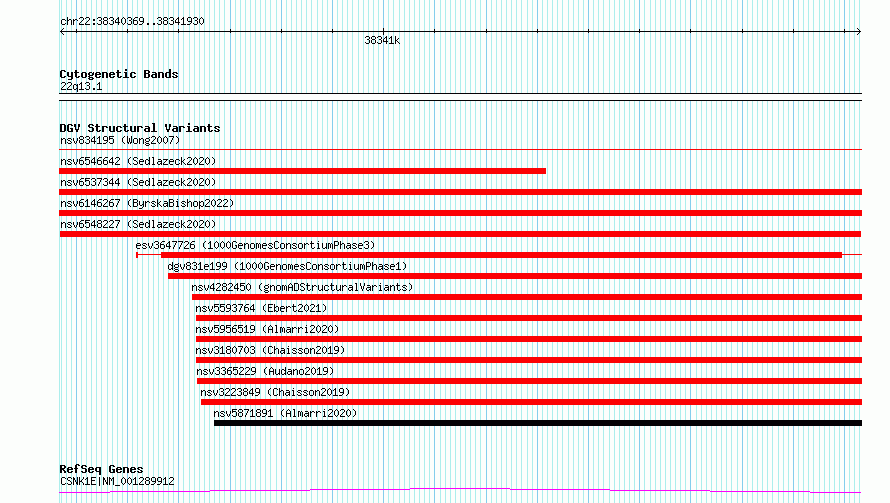
Task: Click the right arrow of the ruler
Action: point(858,32)
